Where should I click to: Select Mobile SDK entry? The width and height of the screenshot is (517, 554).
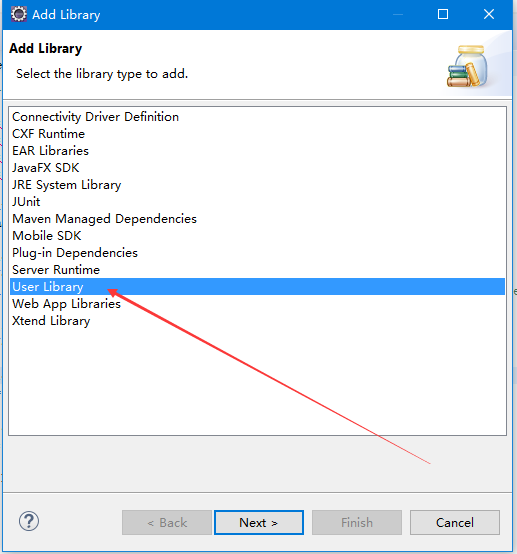(x=47, y=236)
